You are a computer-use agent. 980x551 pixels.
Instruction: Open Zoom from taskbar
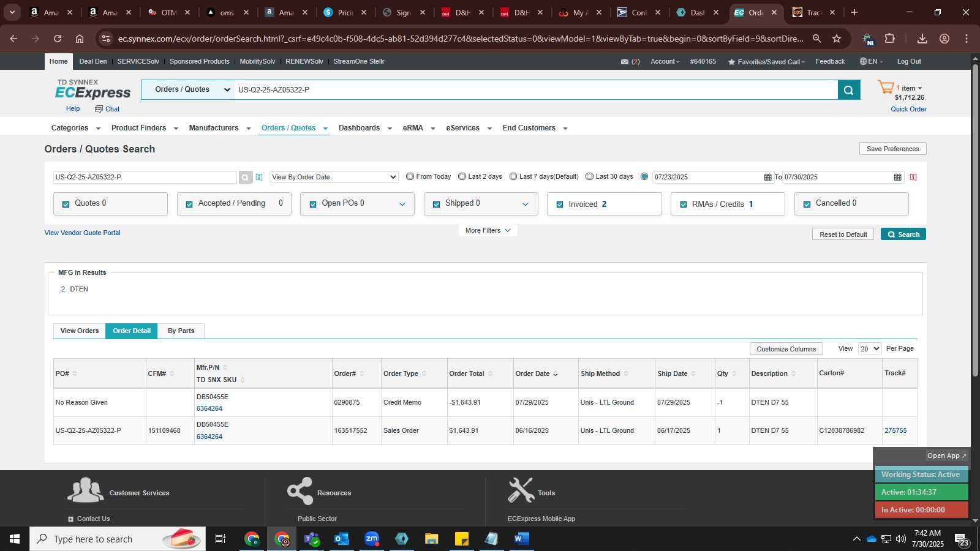(x=372, y=539)
